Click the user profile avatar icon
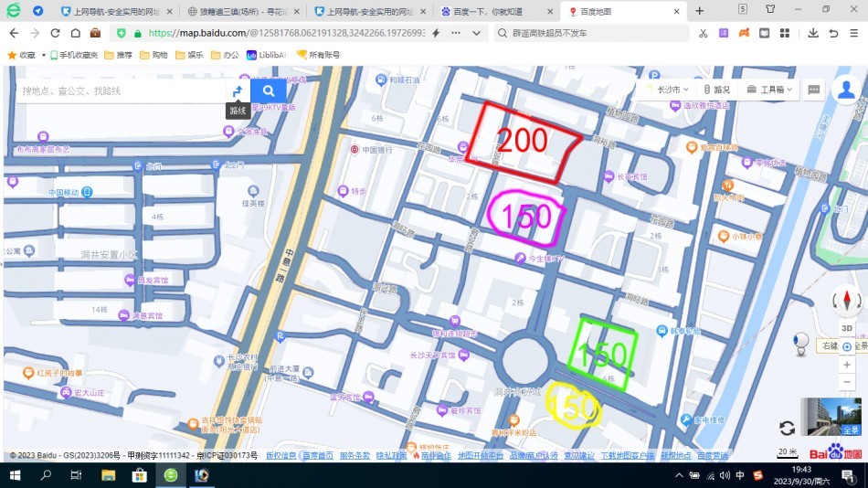This screenshot has width=868, height=488. [847, 89]
